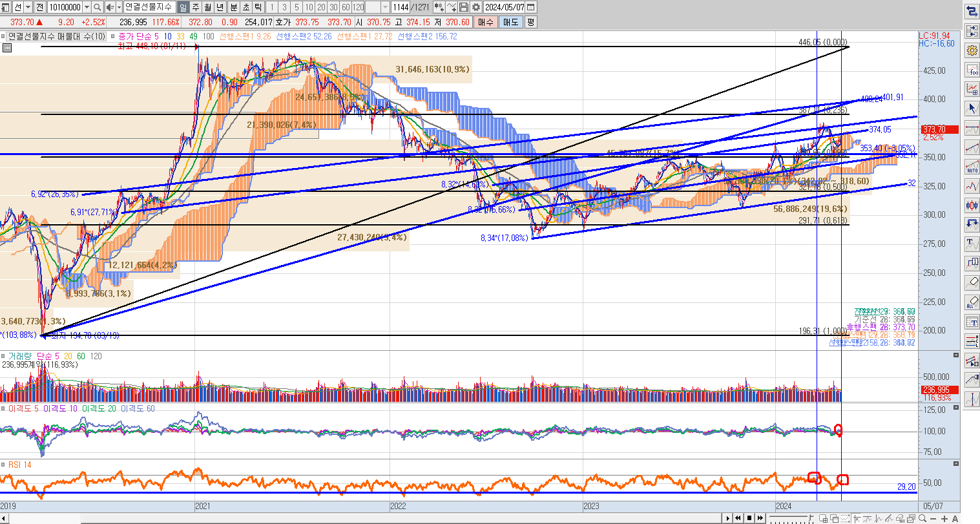980x524 pixels.
Task: Switch to weekly (주) chart period
Action: coord(195,7)
